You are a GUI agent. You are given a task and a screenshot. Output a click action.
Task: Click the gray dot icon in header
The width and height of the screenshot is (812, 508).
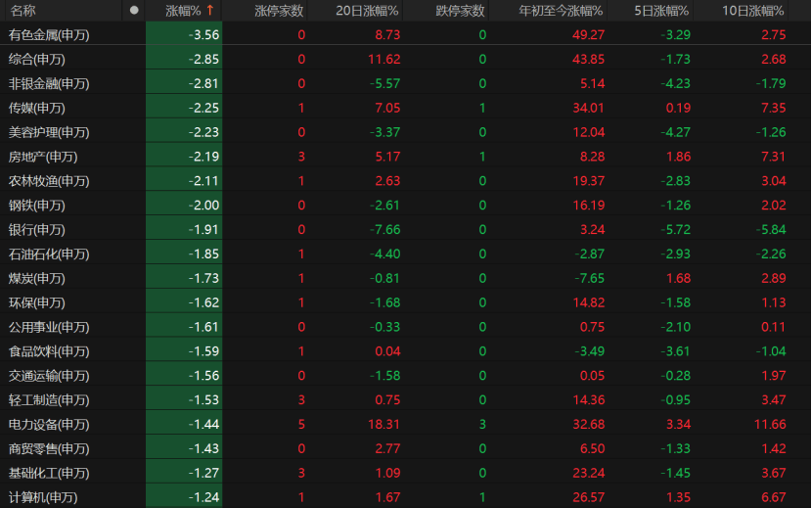point(134,11)
